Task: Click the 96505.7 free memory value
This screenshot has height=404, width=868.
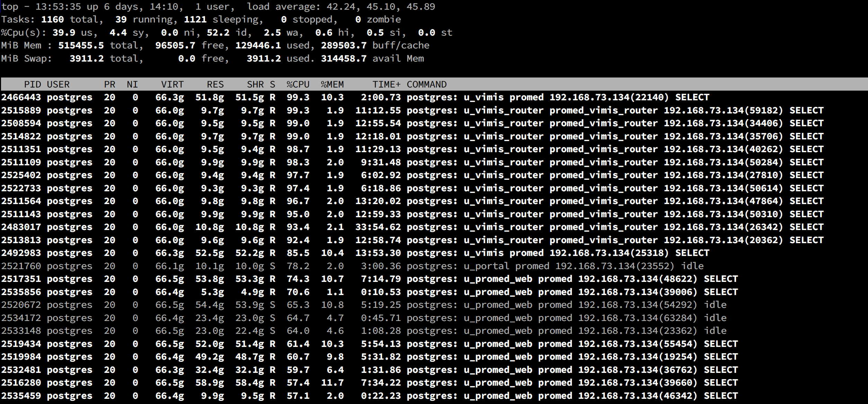Action: click(x=175, y=45)
